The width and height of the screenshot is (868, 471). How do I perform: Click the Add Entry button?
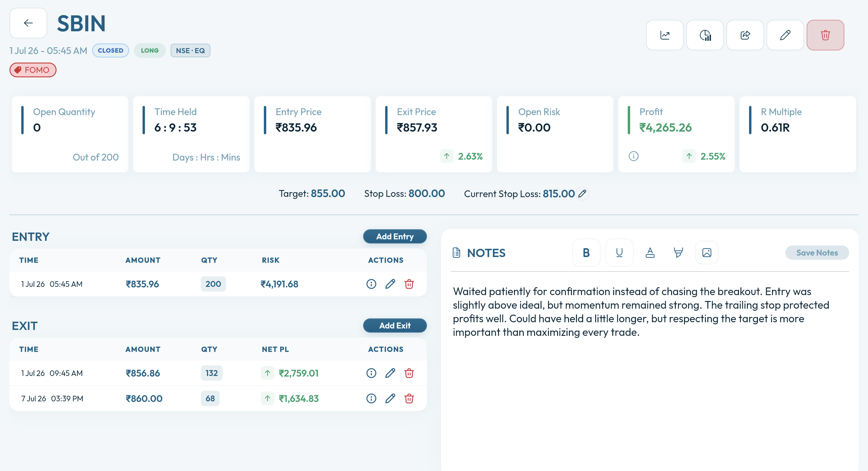tap(394, 236)
